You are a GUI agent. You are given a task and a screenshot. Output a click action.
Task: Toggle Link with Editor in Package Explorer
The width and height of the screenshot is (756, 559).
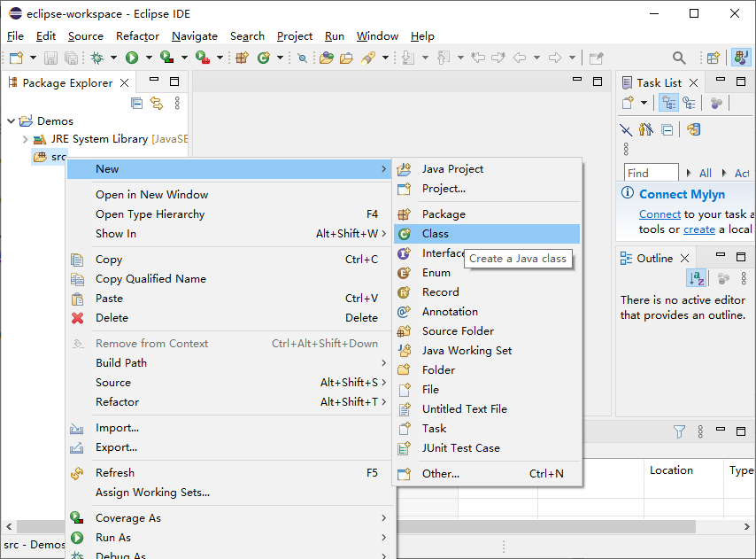pos(157,104)
